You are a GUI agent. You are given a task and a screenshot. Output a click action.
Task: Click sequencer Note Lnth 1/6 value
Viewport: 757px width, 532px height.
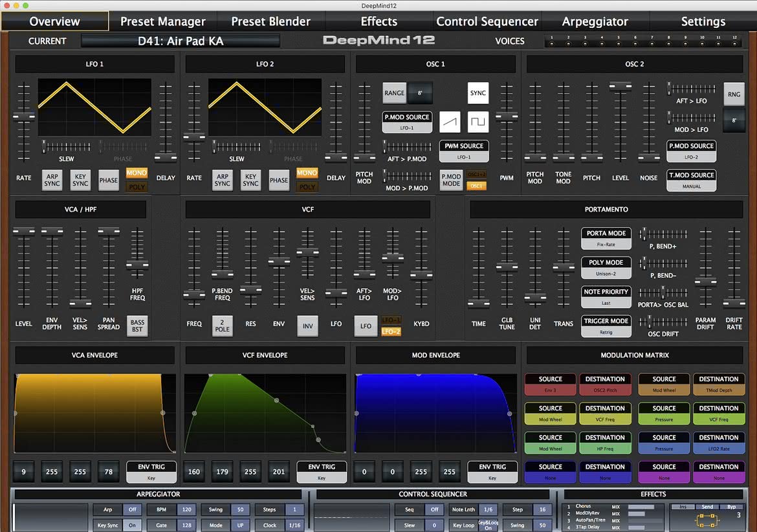488,509
